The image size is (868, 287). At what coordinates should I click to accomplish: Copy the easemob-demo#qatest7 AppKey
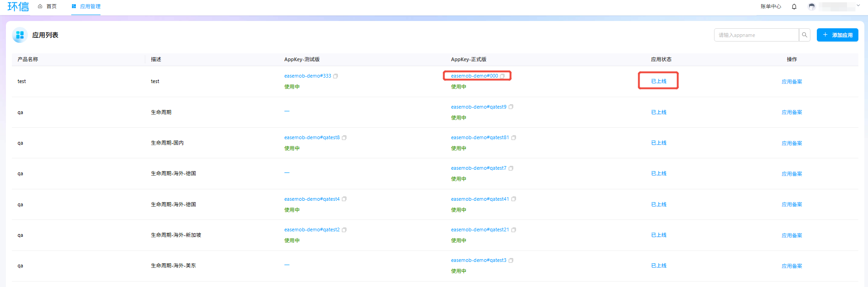pyautogui.click(x=511, y=168)
